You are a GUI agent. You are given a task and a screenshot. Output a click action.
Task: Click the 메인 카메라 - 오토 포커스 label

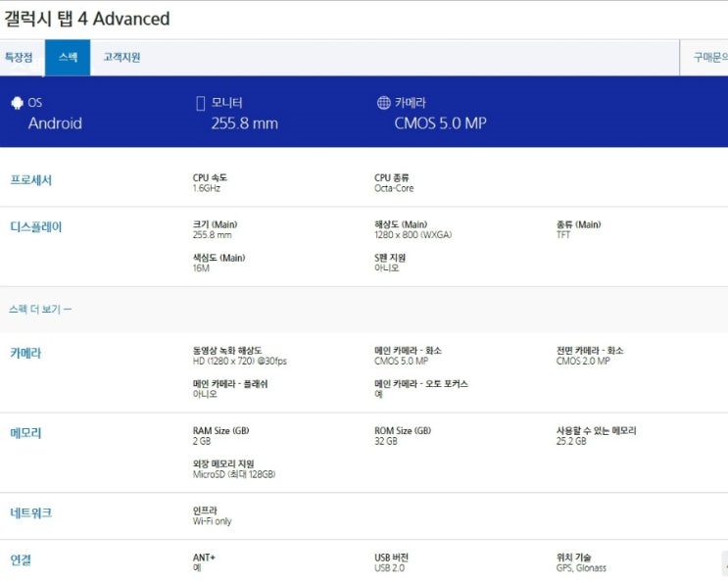pos(421,384)
